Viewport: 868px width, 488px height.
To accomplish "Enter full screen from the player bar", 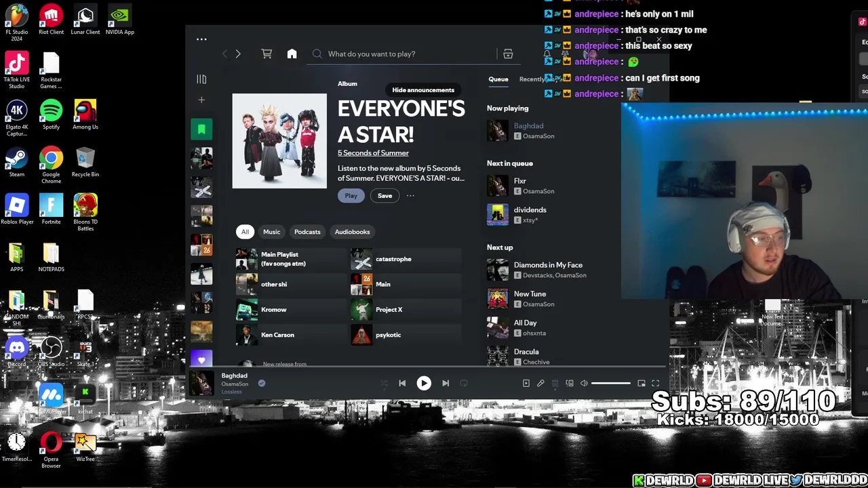I will tap(656, 384).
